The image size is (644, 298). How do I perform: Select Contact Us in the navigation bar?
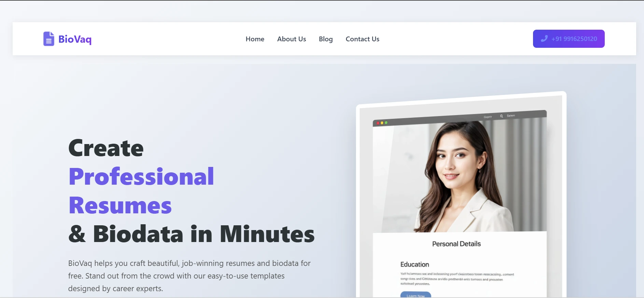[x=362, y=39]
